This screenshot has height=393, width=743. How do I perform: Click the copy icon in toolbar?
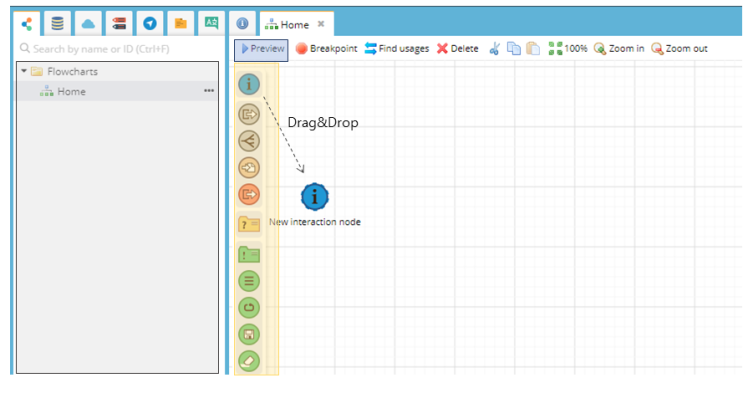coord(514,49)
